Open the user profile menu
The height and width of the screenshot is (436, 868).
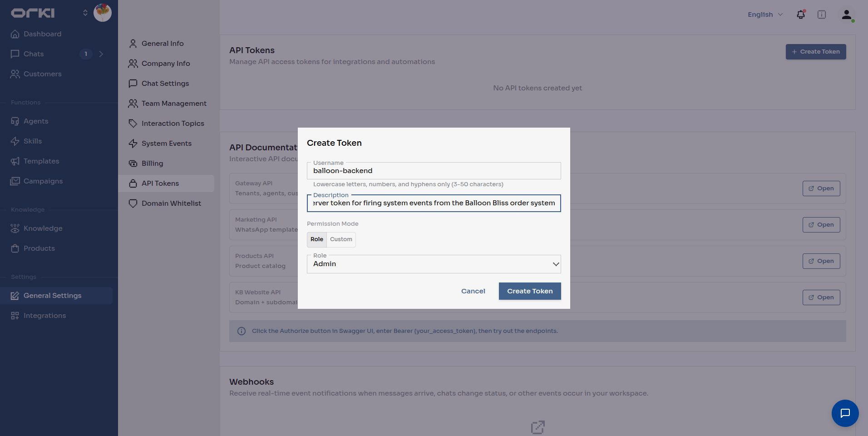(x=847, y=15)
